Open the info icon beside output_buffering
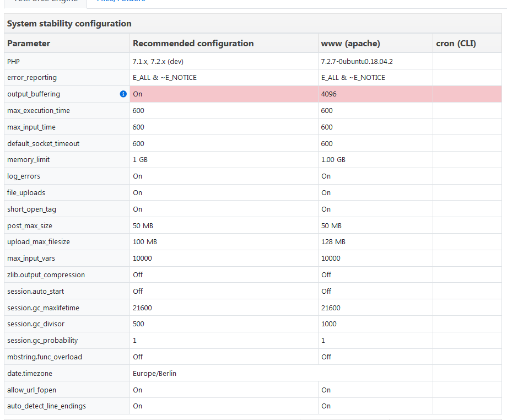Screen dimensions: 507x420 coord(123,94)
